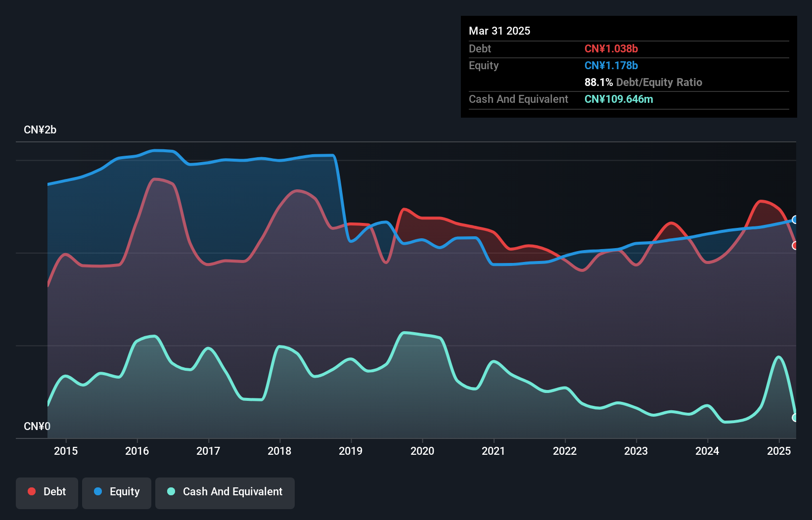This screenshot has width=812, height=520.
Task: Click the Equity label in tooltip
Action: [x=484, y=65]
